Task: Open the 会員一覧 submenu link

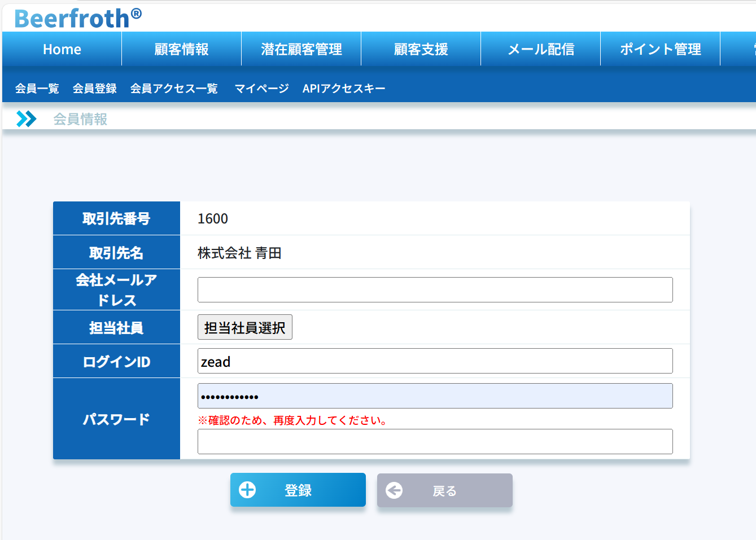Action: pos(37,89)
